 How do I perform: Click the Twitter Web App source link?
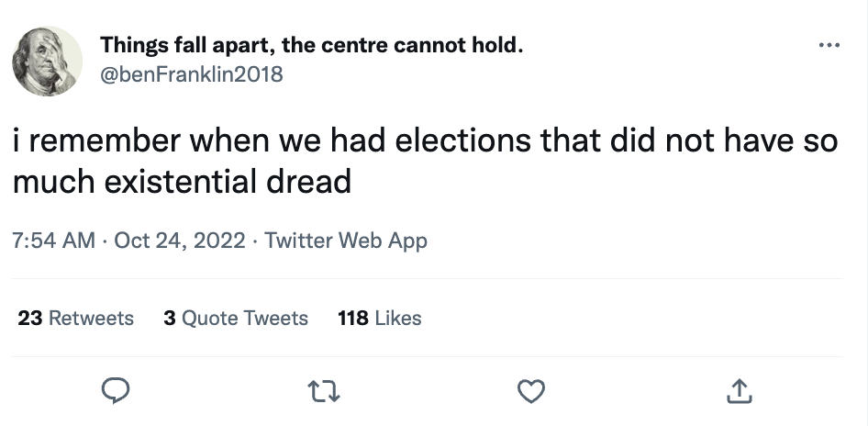346,241
